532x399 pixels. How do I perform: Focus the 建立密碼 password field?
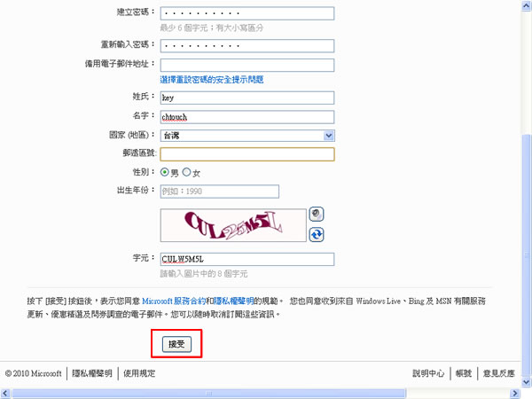coord(247,13)
